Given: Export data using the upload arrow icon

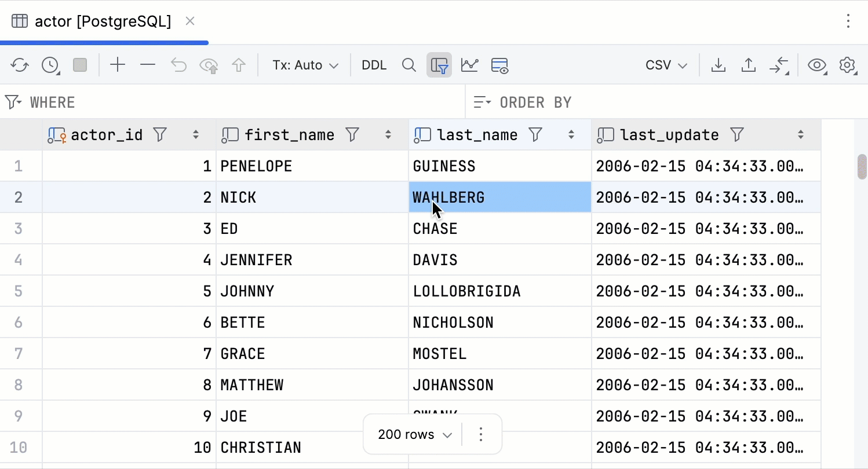Looking at the screenshot, I should pyautogui.click(x=748, y=65).
